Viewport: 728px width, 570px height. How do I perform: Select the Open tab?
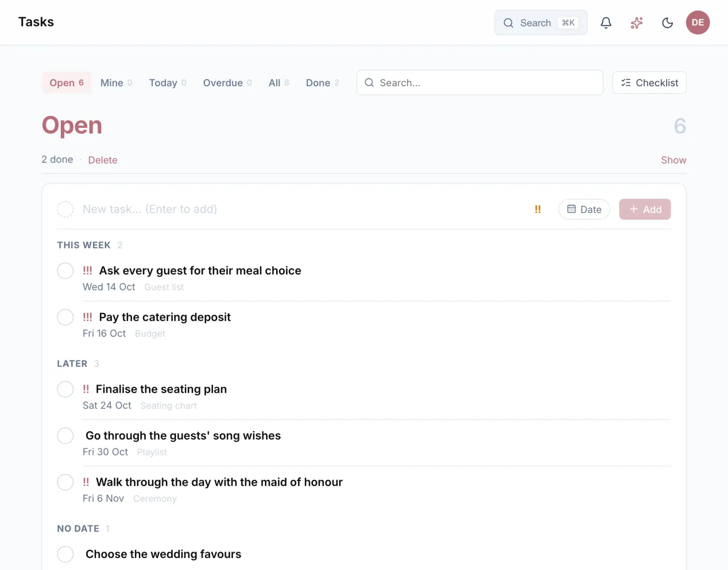pos(67,83)
